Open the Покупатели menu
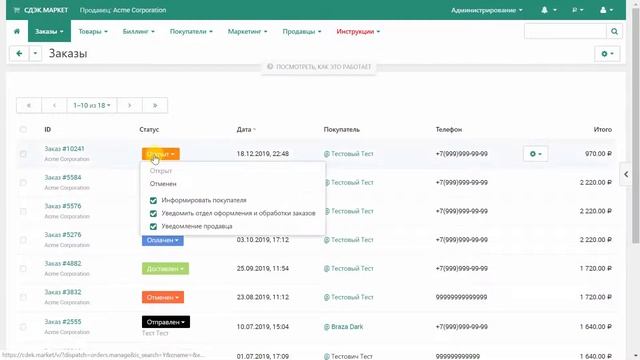Image resolution: width=640 pixels, height=360 pixels. 191,31
